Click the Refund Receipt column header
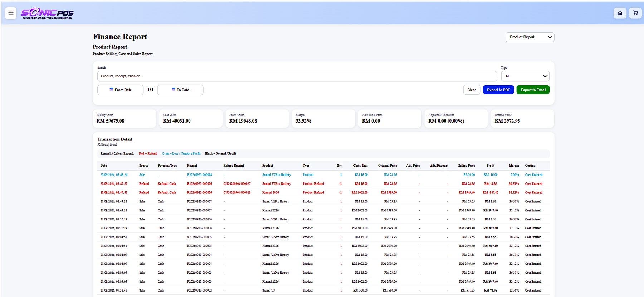 [234, 166]
